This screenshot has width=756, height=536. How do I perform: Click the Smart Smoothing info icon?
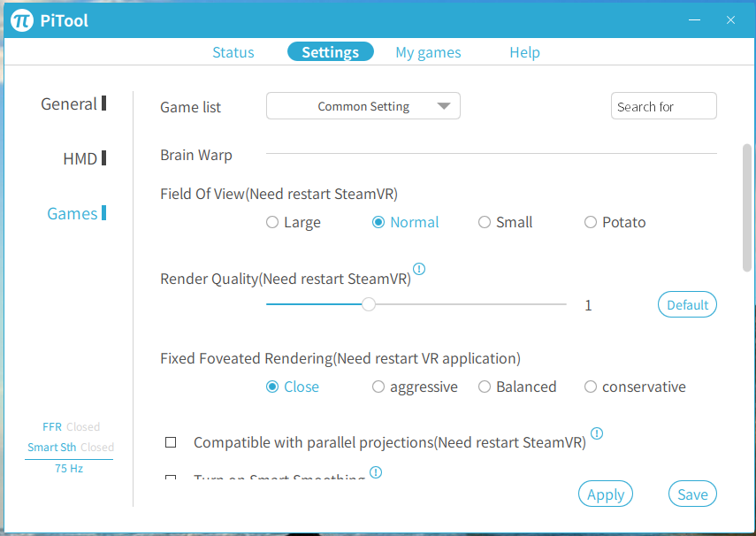coord(376,472)
